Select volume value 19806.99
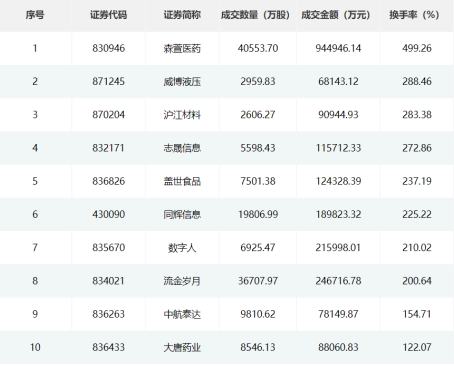The width and height of the screenshot is (454, 366). click(258, 214)
